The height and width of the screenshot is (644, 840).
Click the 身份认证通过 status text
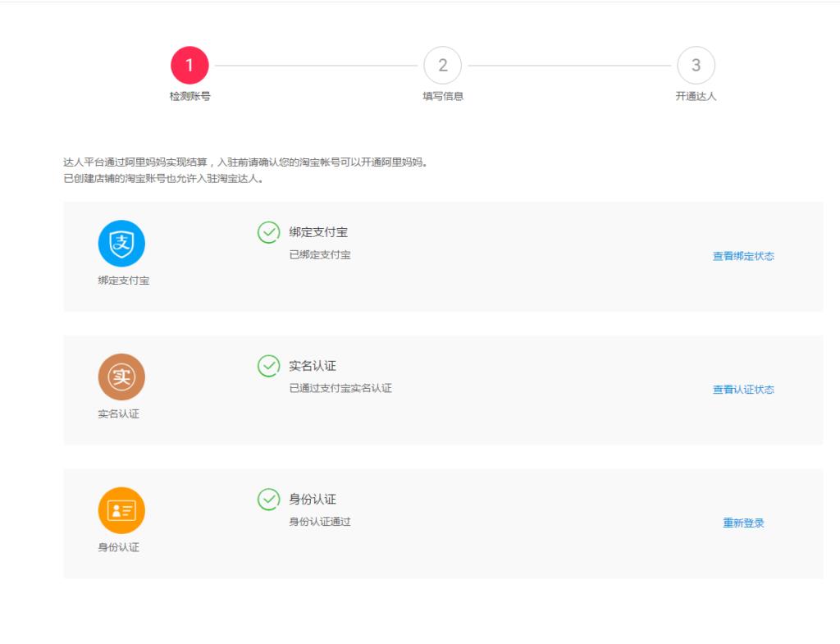[320, 522]
